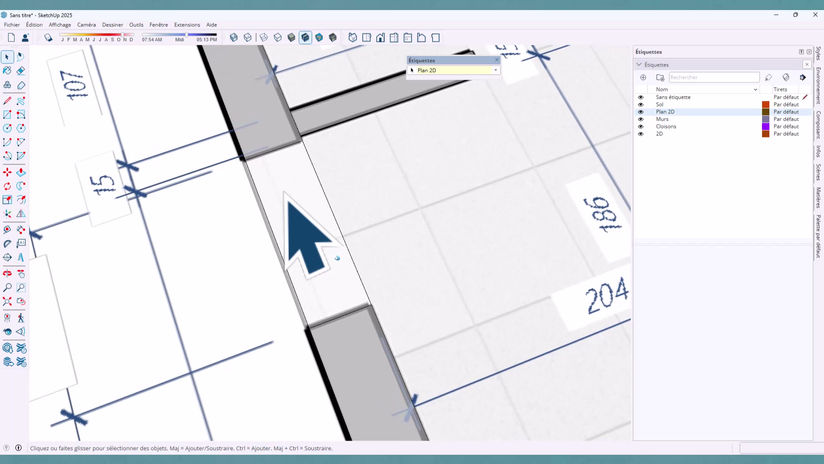Click the add label plus icon

(643, 77)
